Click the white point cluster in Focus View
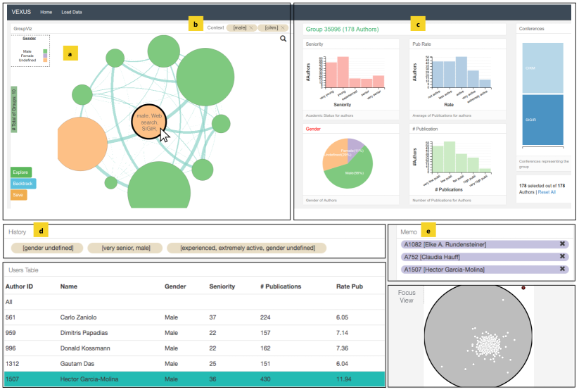This screenshot has height=392, width=579. [x=488, y=345]
